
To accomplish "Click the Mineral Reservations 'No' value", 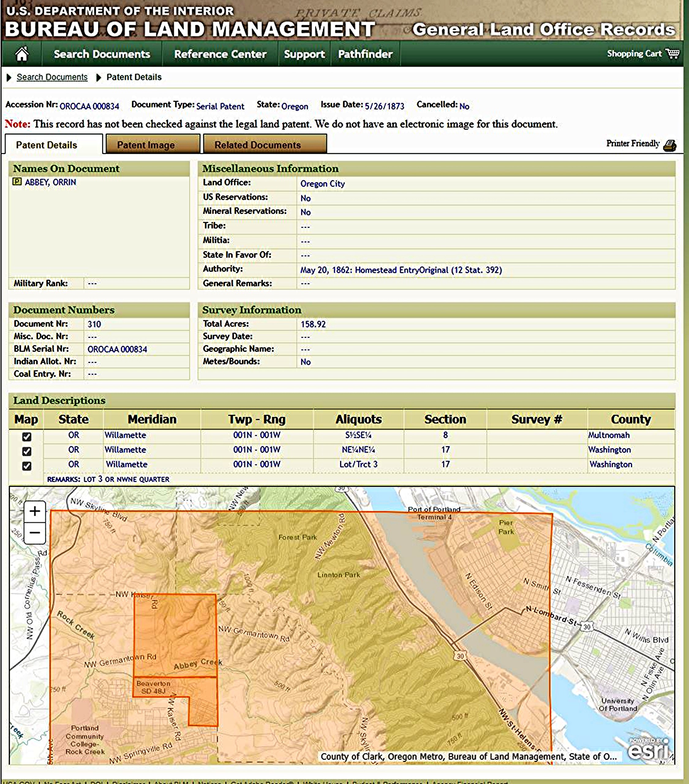I will pos(306,212).
